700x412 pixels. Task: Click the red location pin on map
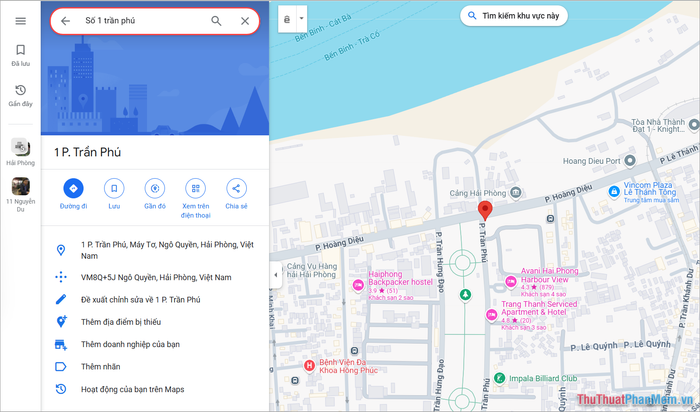pyautogui.click(x=485, y=210)
